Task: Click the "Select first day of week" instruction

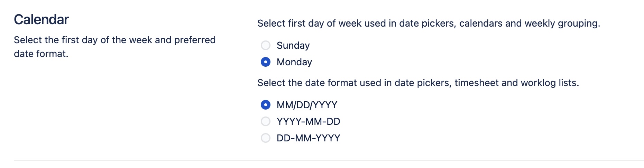Action: click(x=429, y=24)
